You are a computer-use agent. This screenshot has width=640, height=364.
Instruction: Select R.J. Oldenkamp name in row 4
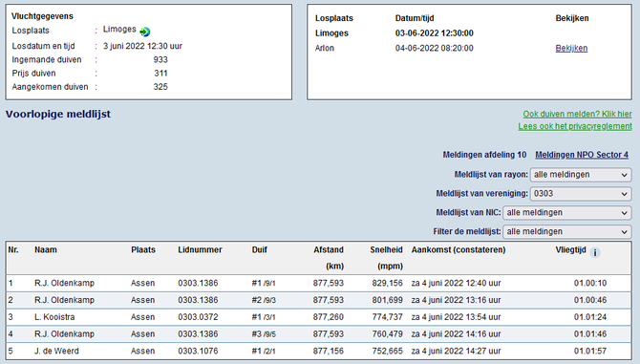coord(65,334)
